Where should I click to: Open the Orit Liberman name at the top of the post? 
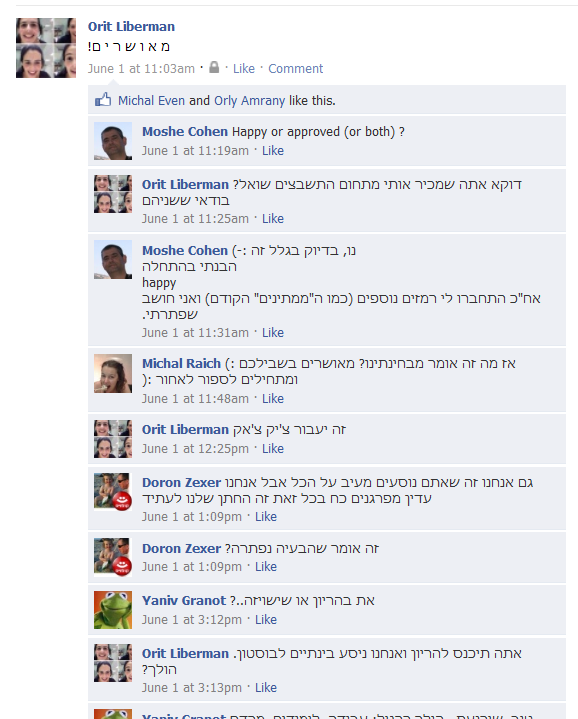132,27
